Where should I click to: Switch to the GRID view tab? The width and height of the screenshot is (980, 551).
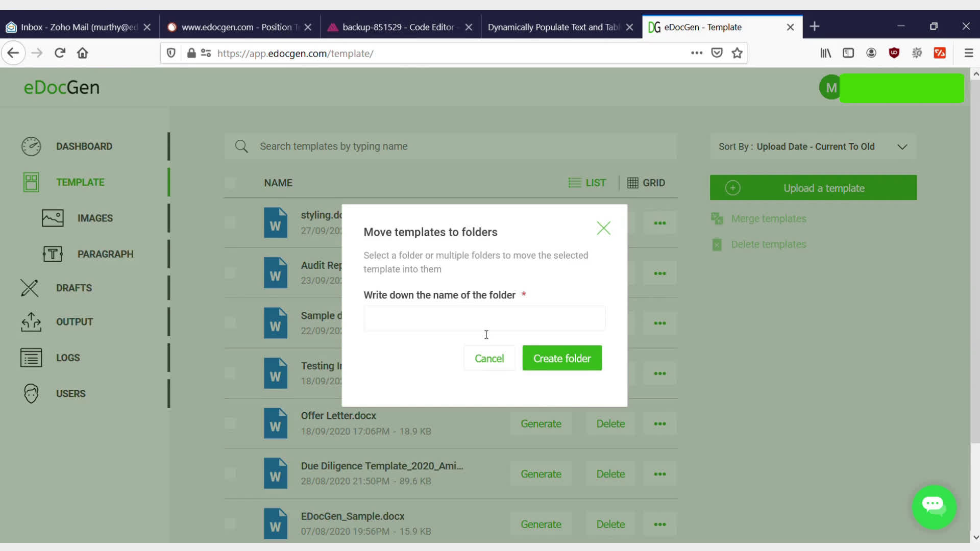click(646, 183)
